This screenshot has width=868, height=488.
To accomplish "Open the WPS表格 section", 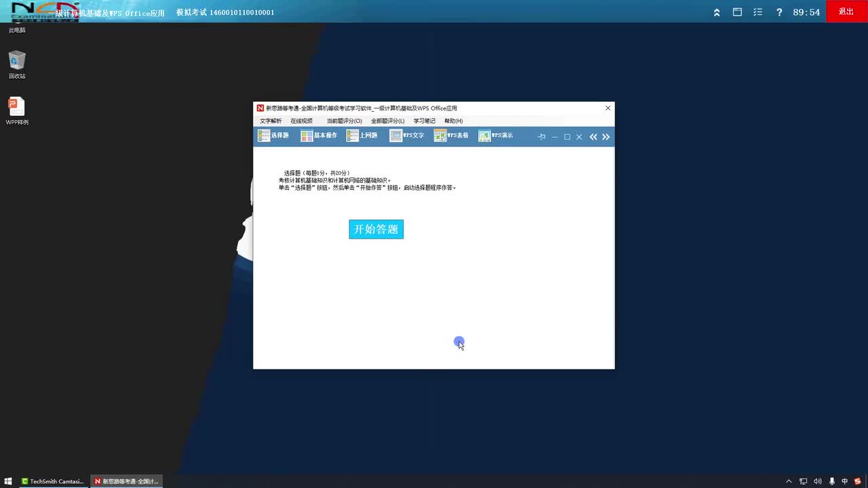I will pos(451,136).
